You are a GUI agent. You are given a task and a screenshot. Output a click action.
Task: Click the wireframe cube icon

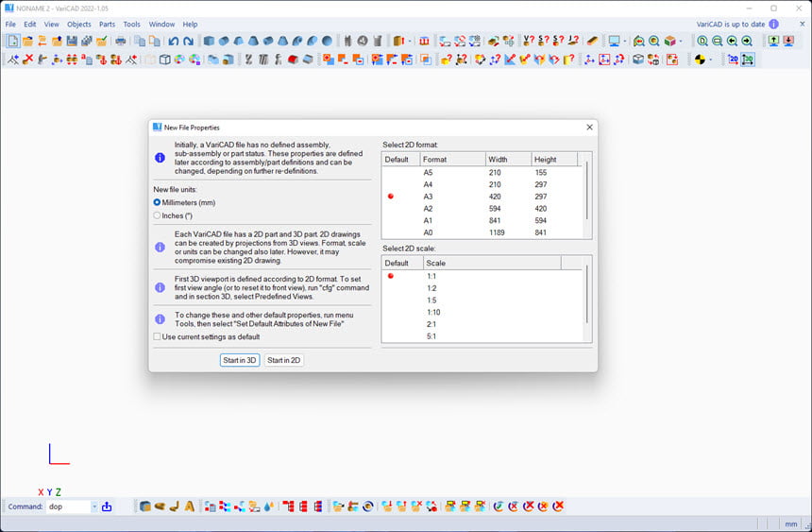tap(164, 60)
